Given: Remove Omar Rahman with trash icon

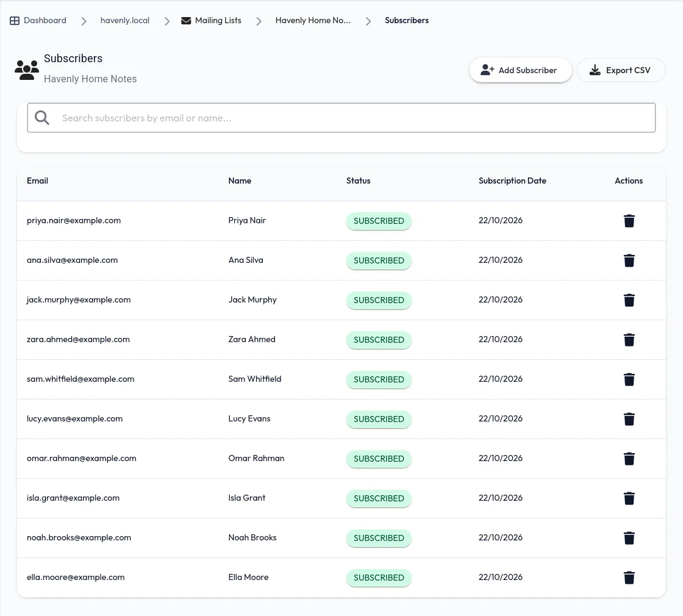Looking at the screenshot, I should coord(629,459).
